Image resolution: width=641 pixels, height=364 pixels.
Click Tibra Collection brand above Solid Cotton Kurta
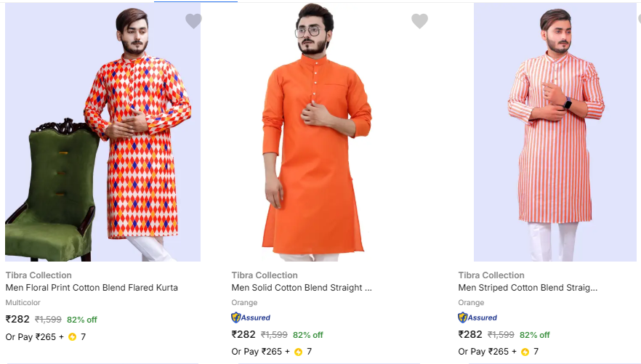pyautogui.click(x=265, y=275)
